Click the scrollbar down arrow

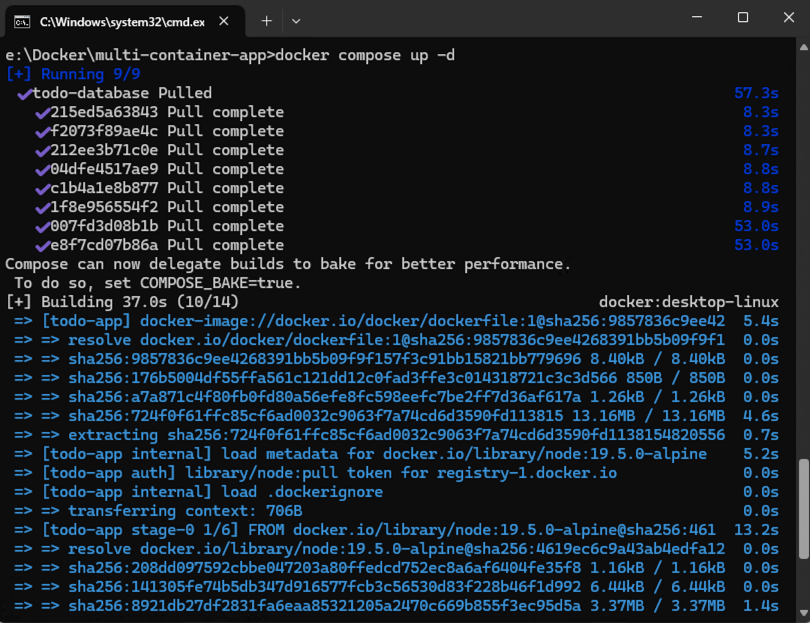(803, 612)
